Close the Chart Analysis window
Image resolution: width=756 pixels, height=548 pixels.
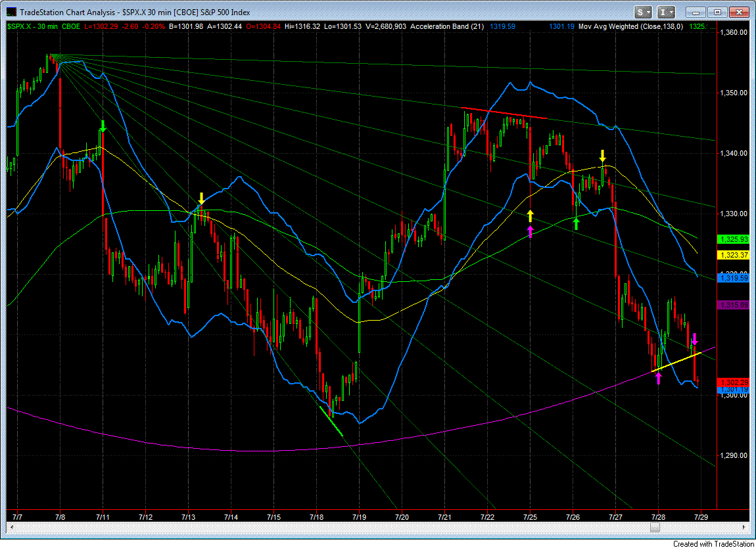(739, 12)
